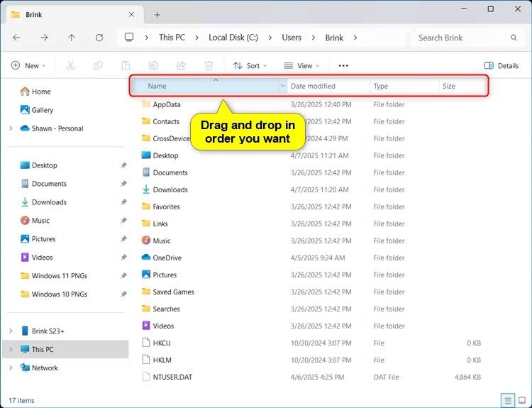The image size is (532, 408).
Task: Refresh the current folder view
Action: coord(99,38)
